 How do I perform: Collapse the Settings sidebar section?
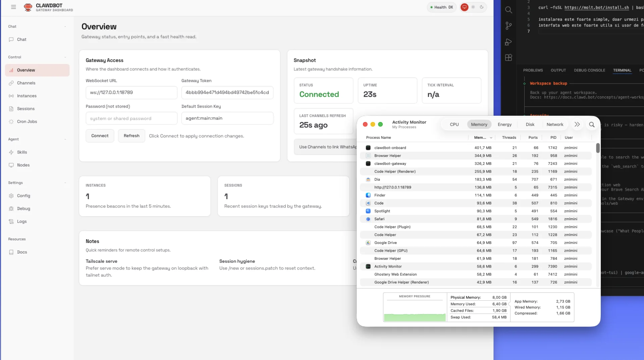65,183
